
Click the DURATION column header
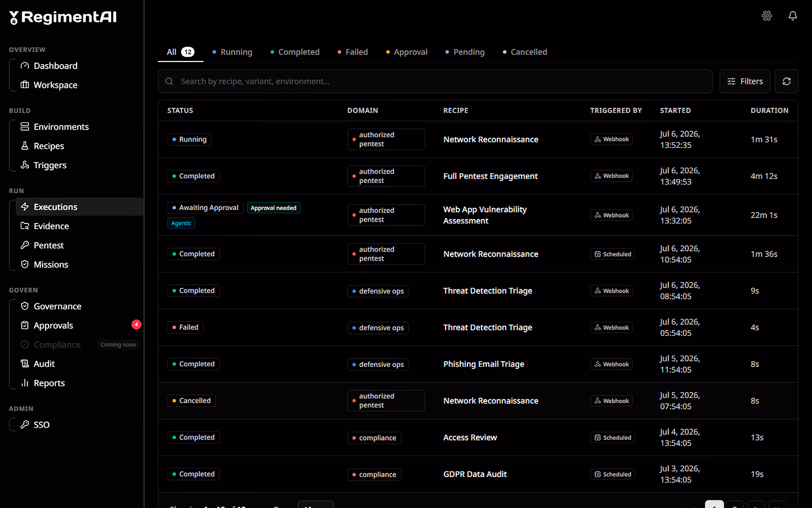[x=769, y=110]
